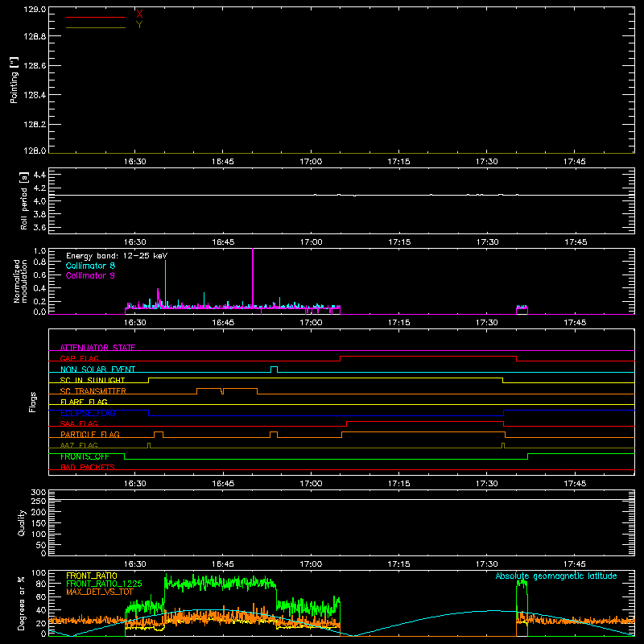Click the 300 Quality axis value

[x=39, y=492]
